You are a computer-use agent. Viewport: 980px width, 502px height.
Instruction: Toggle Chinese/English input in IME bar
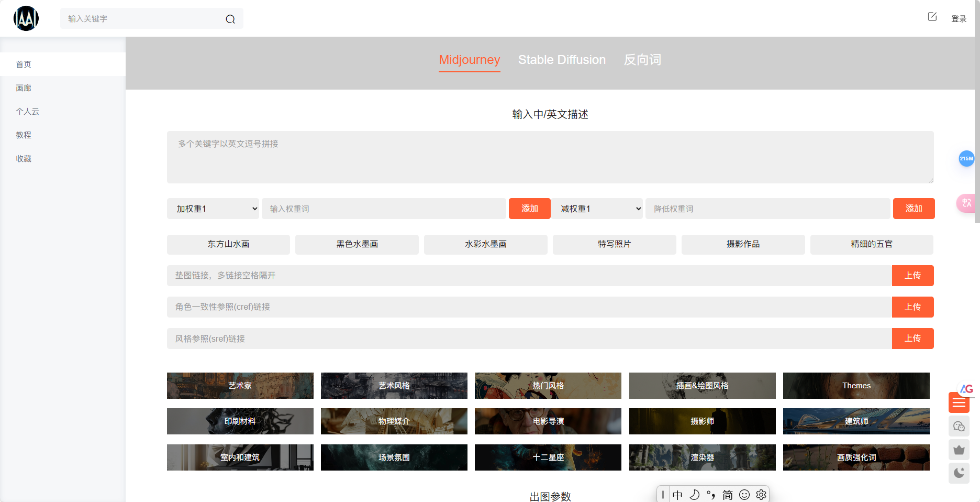(678, 494)
